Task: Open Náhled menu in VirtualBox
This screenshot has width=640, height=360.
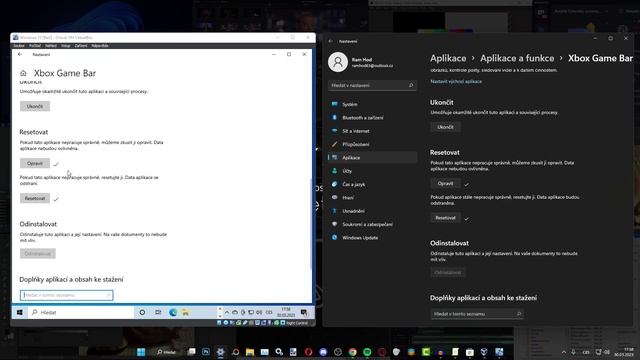Action: click(51, 46)
